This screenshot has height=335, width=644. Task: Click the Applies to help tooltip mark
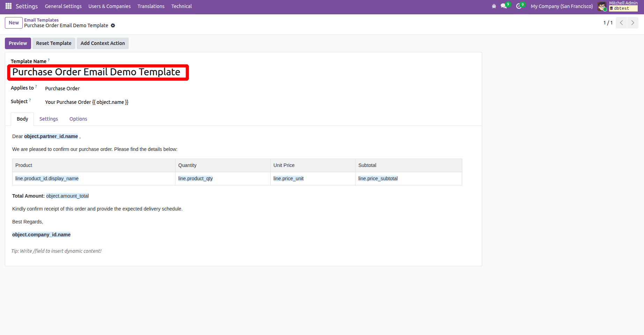click(36, 86)
